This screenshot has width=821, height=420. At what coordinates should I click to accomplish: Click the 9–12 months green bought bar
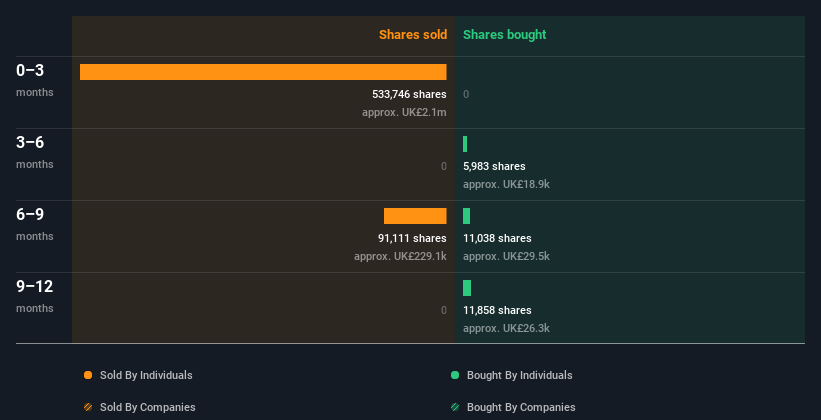click(467, 288)
